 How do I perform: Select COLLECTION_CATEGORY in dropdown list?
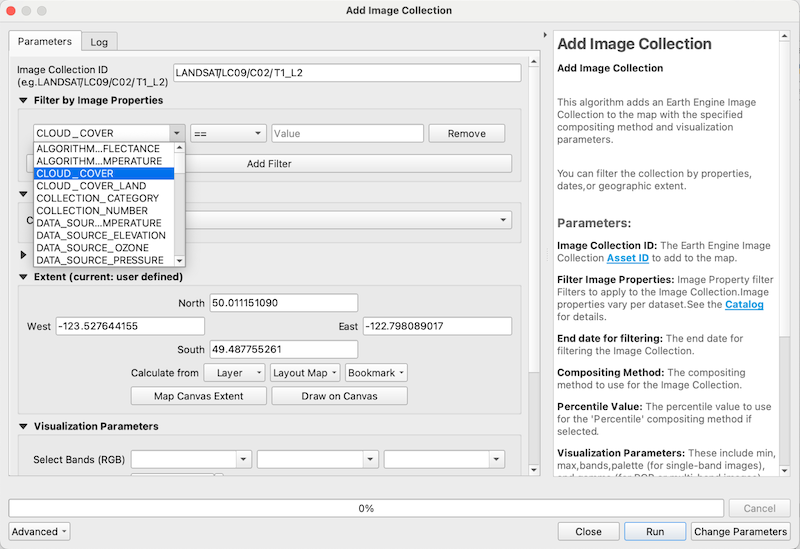click(104, 198)
